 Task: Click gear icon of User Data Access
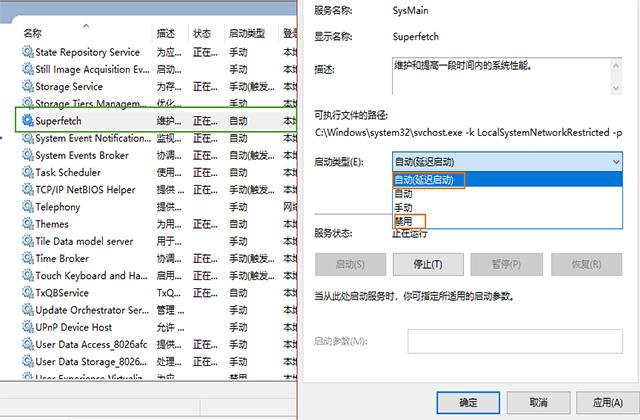point(28,344)
